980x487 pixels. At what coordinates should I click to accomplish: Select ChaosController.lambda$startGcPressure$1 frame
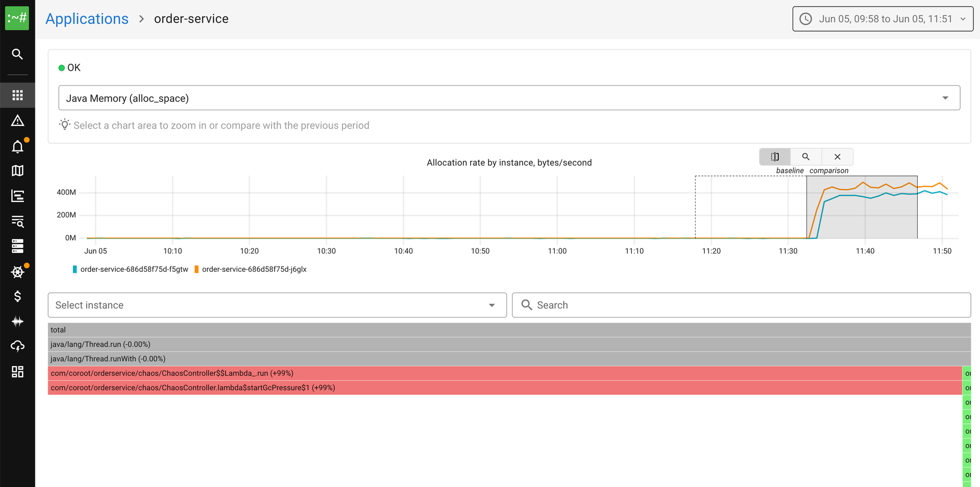click(x=505, y=388)
